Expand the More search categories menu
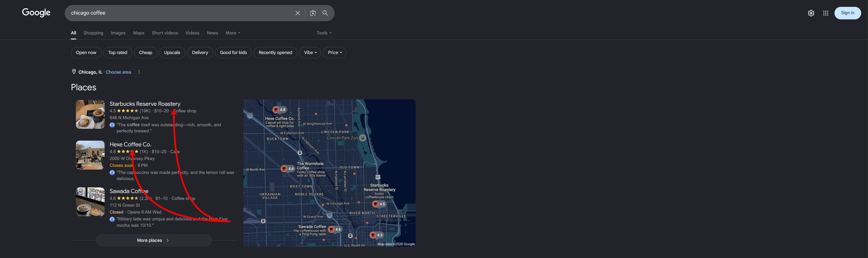This screenshot has width=868, height=258. coord(233,33)
